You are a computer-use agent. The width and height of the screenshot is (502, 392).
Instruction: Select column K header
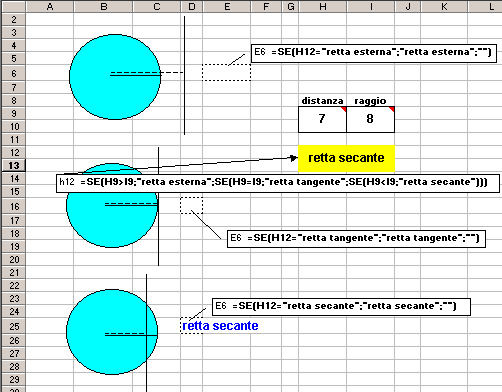[444, 6]
